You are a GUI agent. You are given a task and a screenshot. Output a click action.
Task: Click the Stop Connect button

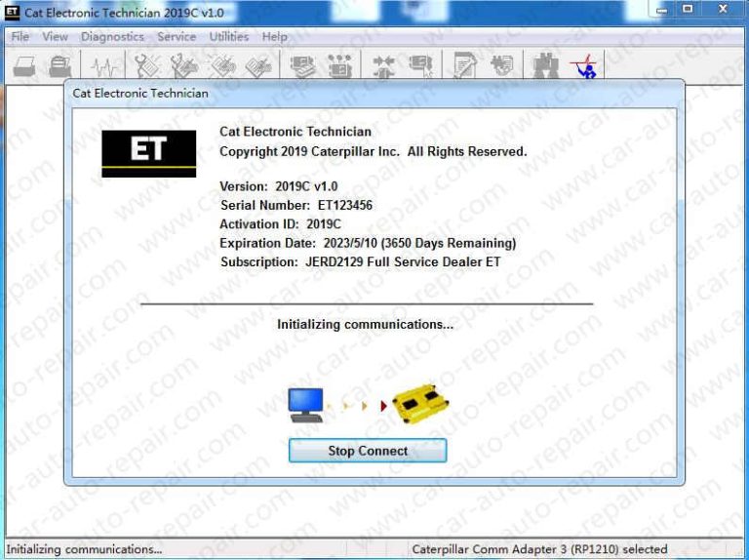tap(368, 451)
